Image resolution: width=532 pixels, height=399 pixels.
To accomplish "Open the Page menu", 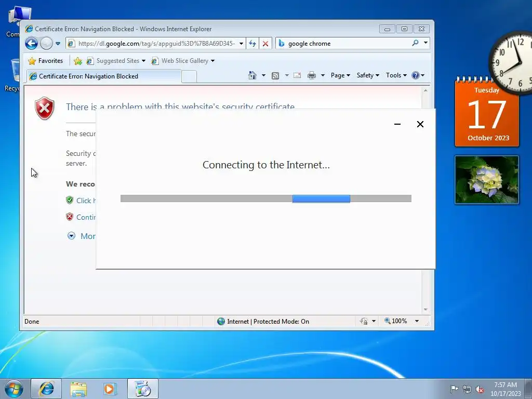I will coord(340,75).
